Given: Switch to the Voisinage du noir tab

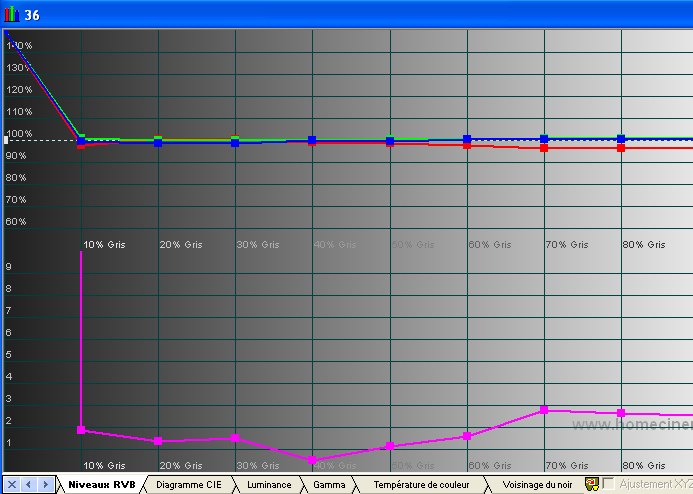Looking at the screenshot, I should coord(537,485).
